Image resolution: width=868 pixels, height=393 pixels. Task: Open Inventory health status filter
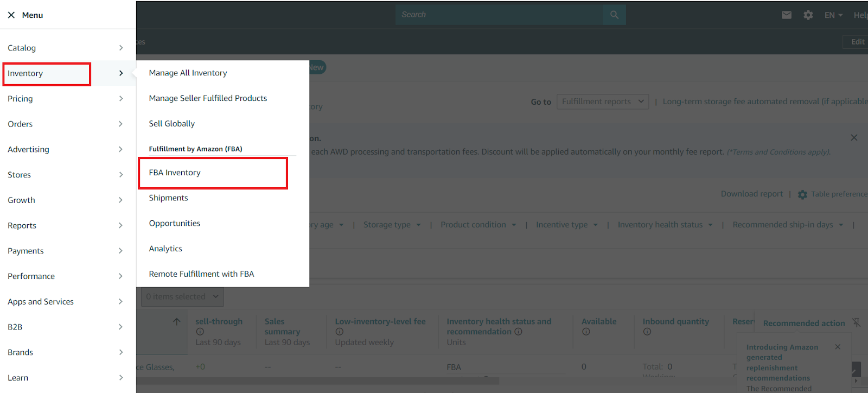(x=665, y=225)
